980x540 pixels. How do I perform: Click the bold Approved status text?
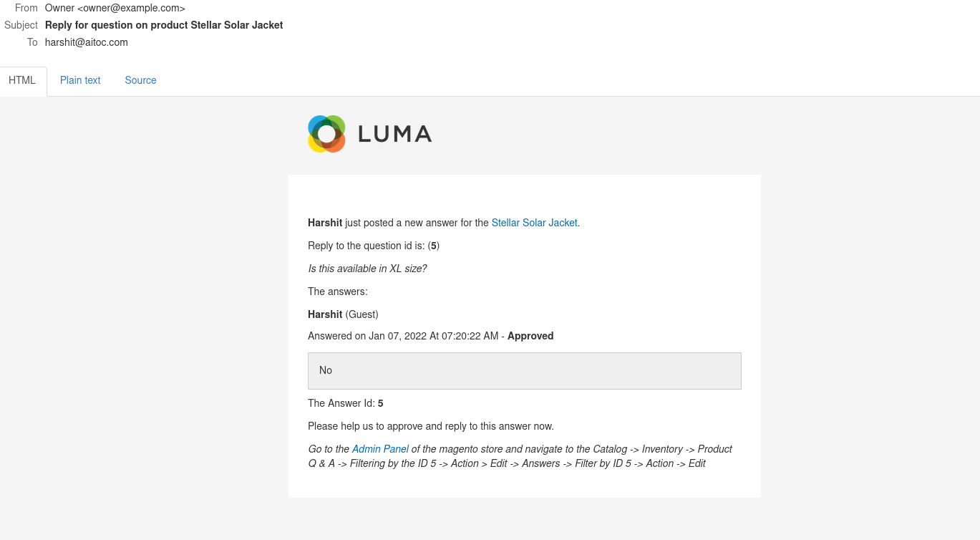click(x=530, y=336)
